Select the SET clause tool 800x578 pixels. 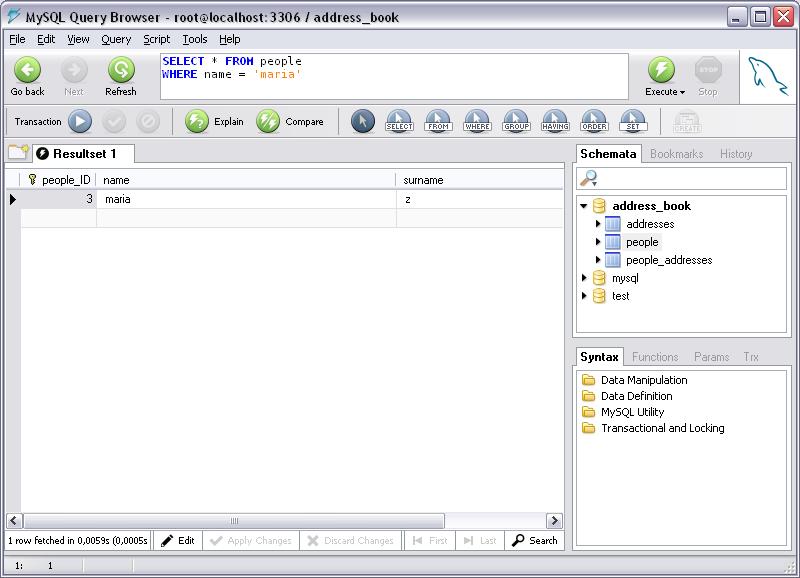click(633, 121)
